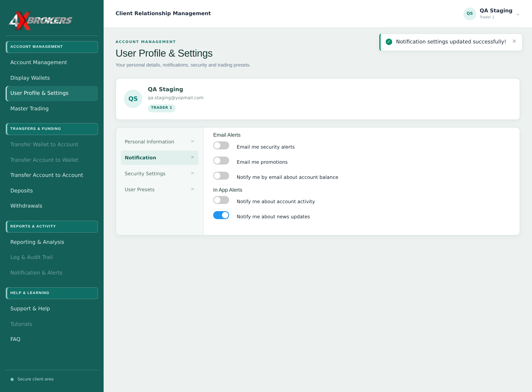Open Transfer Account to Wallet
532x392 pixels.
(x=52, y=160)
